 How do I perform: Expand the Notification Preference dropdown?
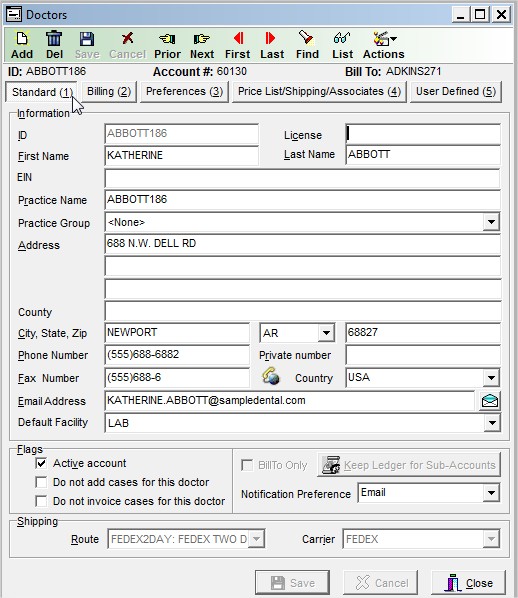pos(491,493)
